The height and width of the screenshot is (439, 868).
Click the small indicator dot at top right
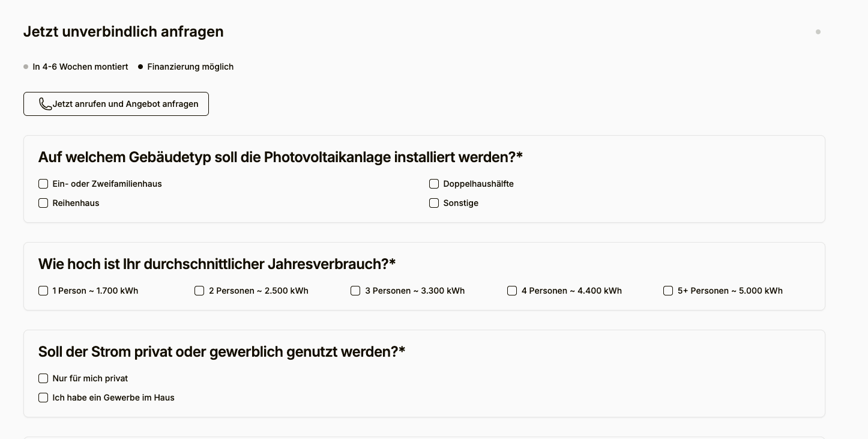(818, 32)
